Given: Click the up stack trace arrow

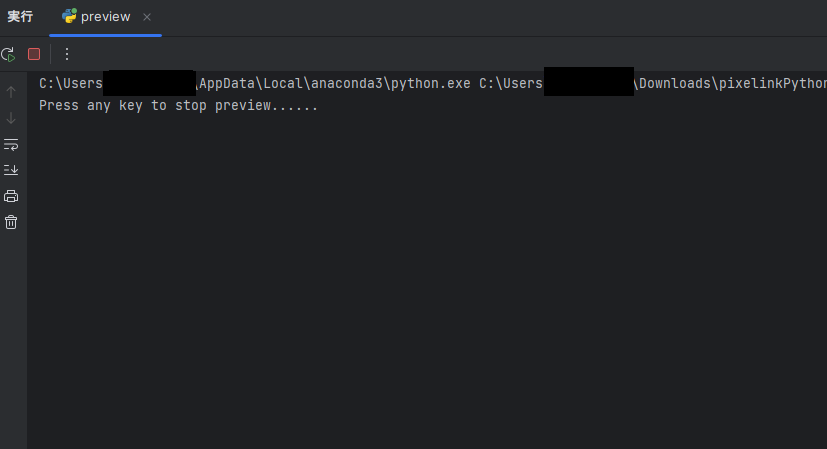Looking at the screenshot, I should pos(11,92).
